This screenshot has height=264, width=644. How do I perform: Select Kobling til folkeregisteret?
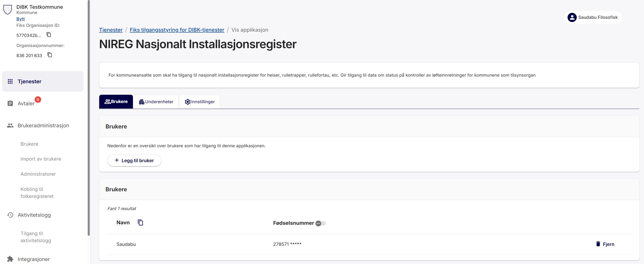(x=37, y=193)
